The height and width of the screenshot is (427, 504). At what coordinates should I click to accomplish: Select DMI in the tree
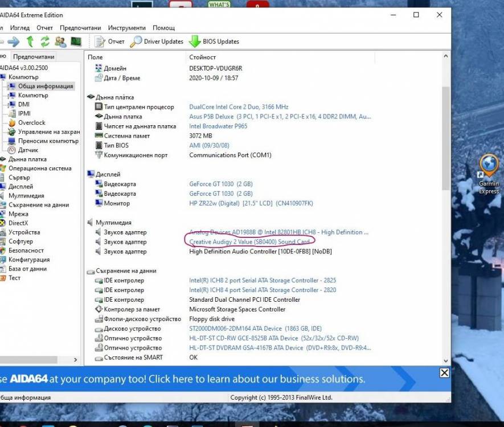pyautogui.click(x=24, y=104)
